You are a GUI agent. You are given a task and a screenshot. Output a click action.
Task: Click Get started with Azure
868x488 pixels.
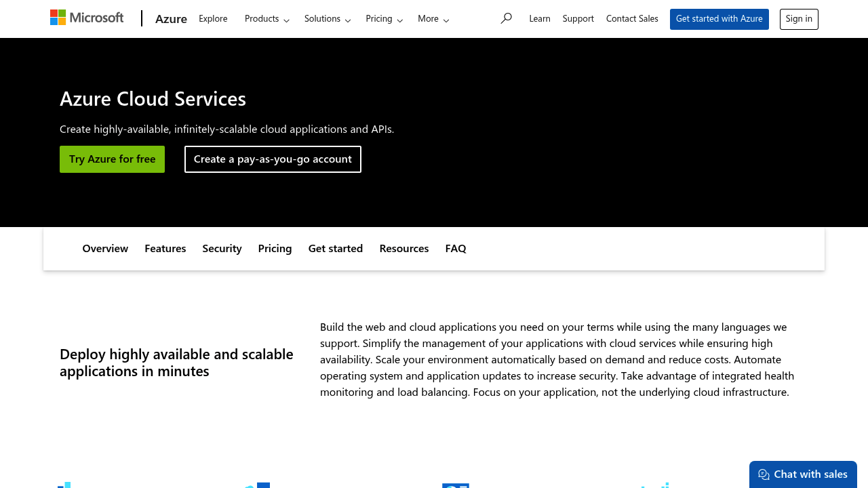pyautogui.click(x=719, y=19)
